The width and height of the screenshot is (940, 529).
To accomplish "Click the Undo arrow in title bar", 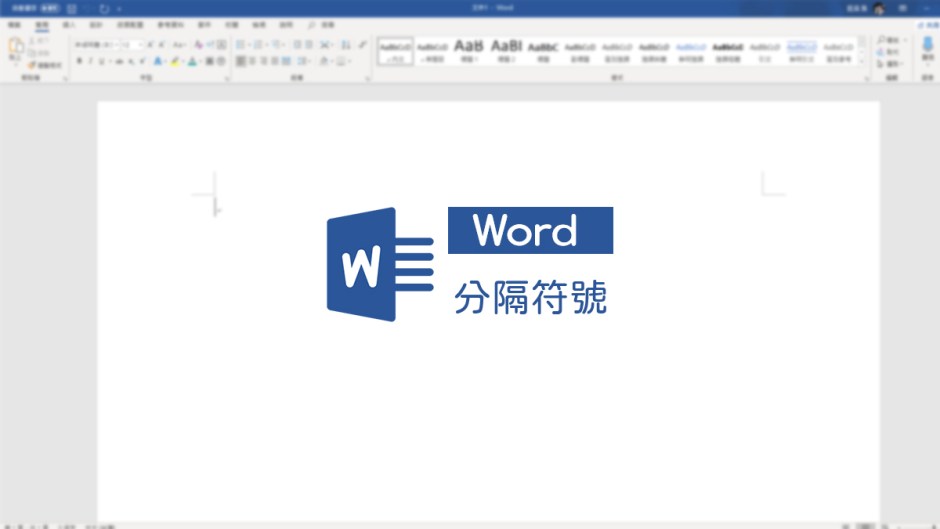I will coord(87,8).
